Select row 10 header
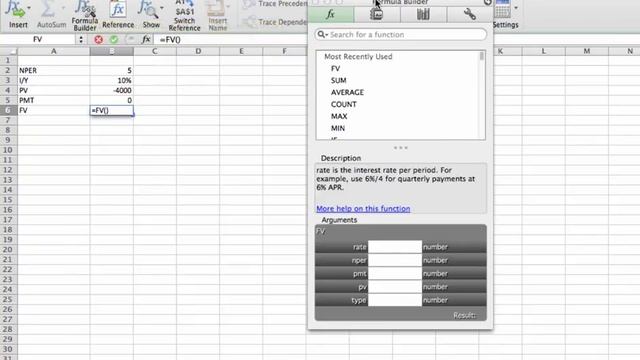Screen dimensions: 640x360 point(8,150)
